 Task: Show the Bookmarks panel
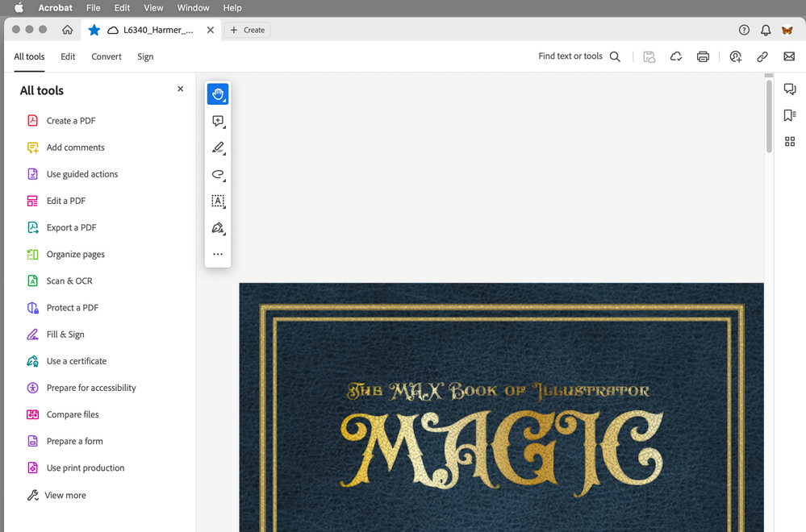(x=790, y=115)
